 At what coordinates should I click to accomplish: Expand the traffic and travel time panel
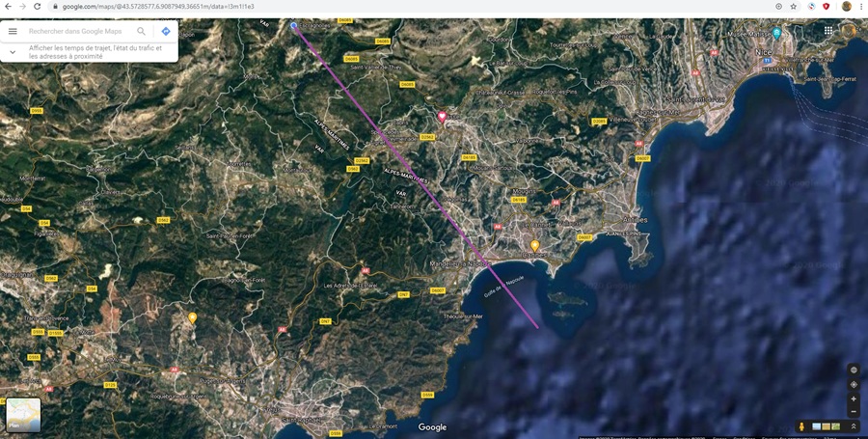13,52
